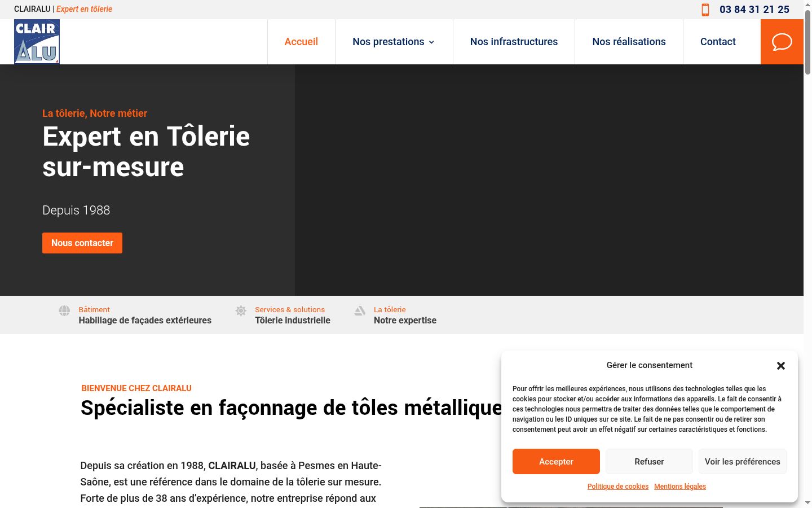This screenshot has height=508, width=812.
Task: Click Voir les préférences button
Action: coord(742,462)
